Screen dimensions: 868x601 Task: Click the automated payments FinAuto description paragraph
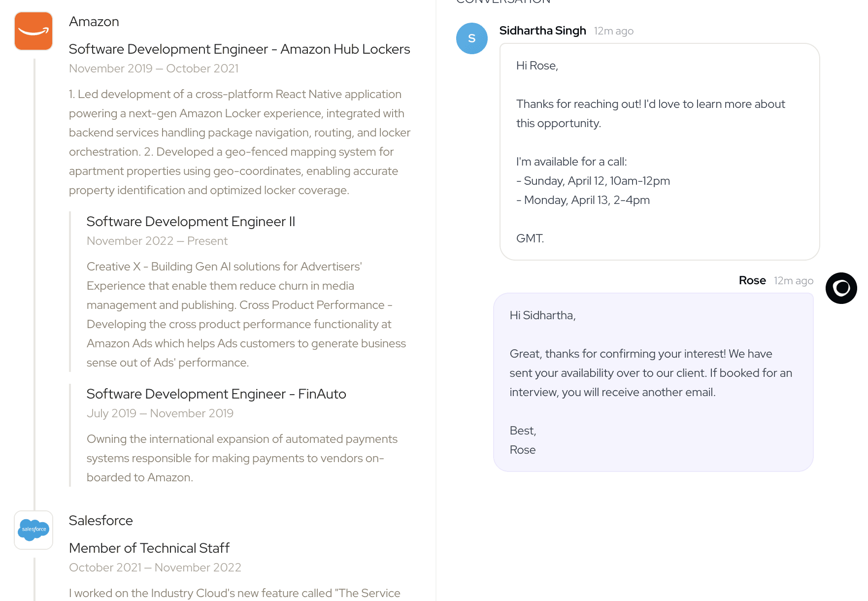click(242, 458)
